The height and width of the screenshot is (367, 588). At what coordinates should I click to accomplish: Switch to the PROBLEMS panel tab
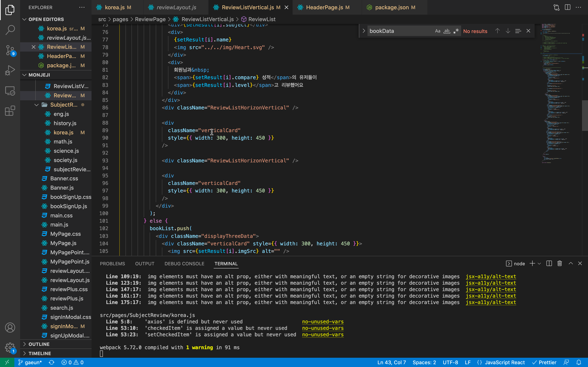(112, 264)
